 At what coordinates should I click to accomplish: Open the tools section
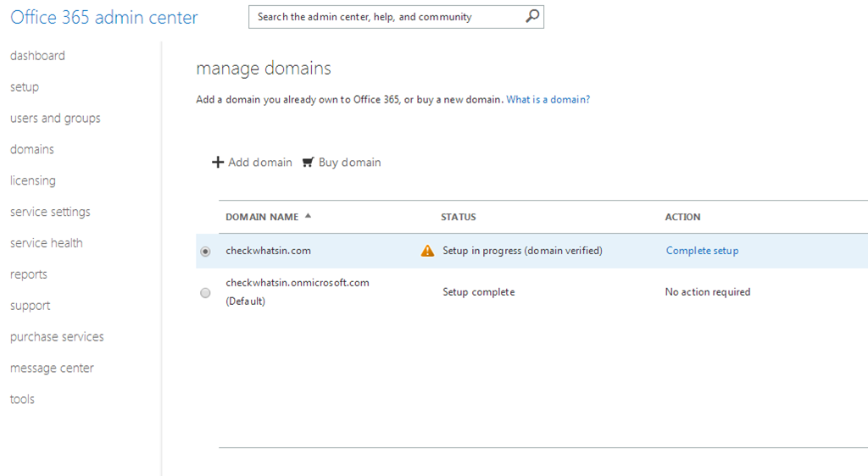coord(22,399)
